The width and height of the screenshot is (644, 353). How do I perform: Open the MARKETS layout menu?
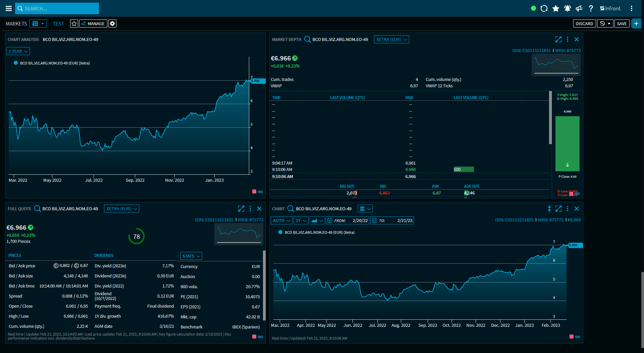[x=38, y=24]
